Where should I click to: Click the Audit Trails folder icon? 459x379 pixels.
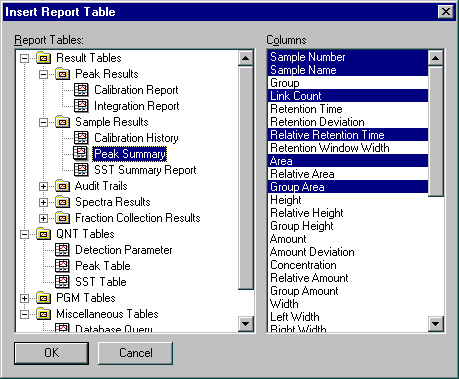point(62,186)
